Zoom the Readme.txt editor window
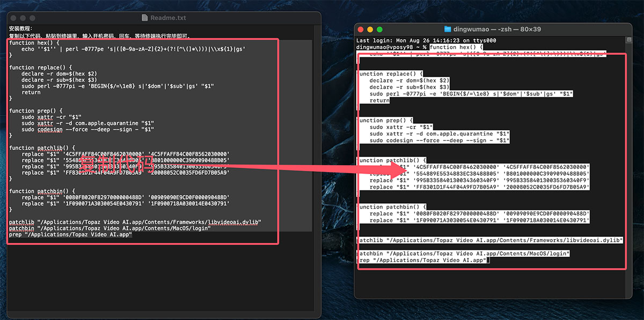 pyautogui.click(x=32, y=18)
